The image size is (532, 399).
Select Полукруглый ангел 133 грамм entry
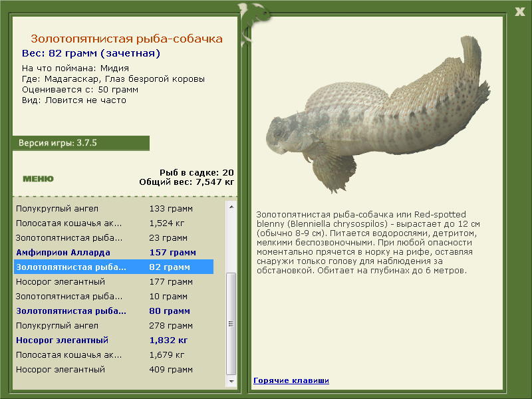click(114, 208)
